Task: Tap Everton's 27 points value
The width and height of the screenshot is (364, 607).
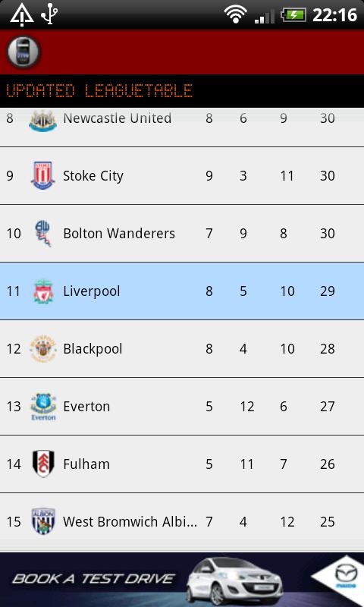Action: (328, 407)
